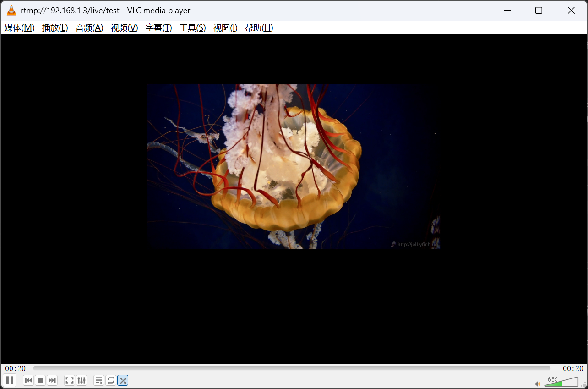The height and width of the screenshot is (389, 588).
Task: Open the 视频(V) menu
Action: 124,28
